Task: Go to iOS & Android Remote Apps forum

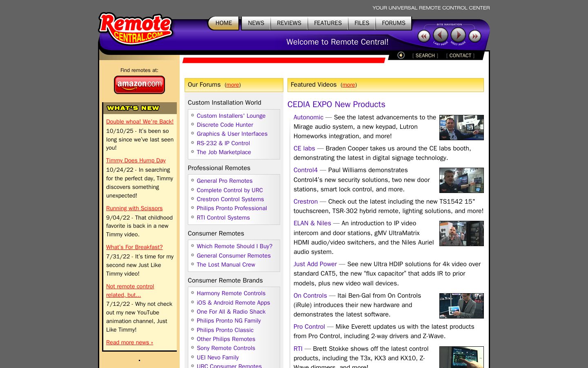Action: [x=233, y=303]
